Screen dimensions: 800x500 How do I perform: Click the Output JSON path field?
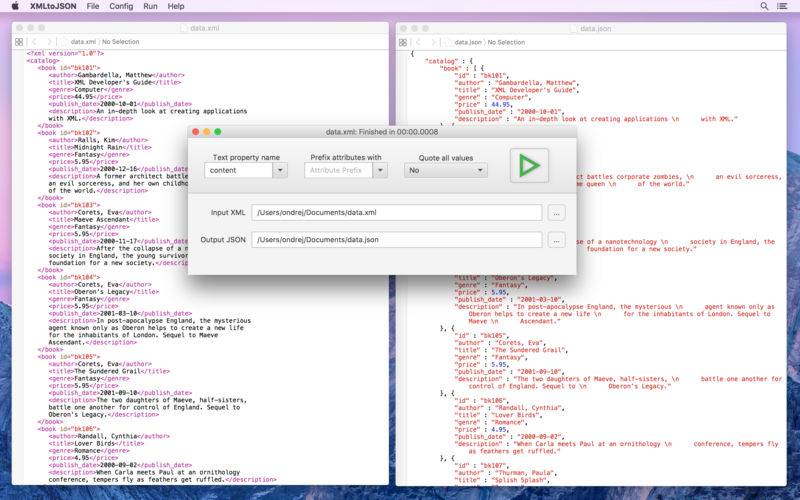(x=396, y=239)
